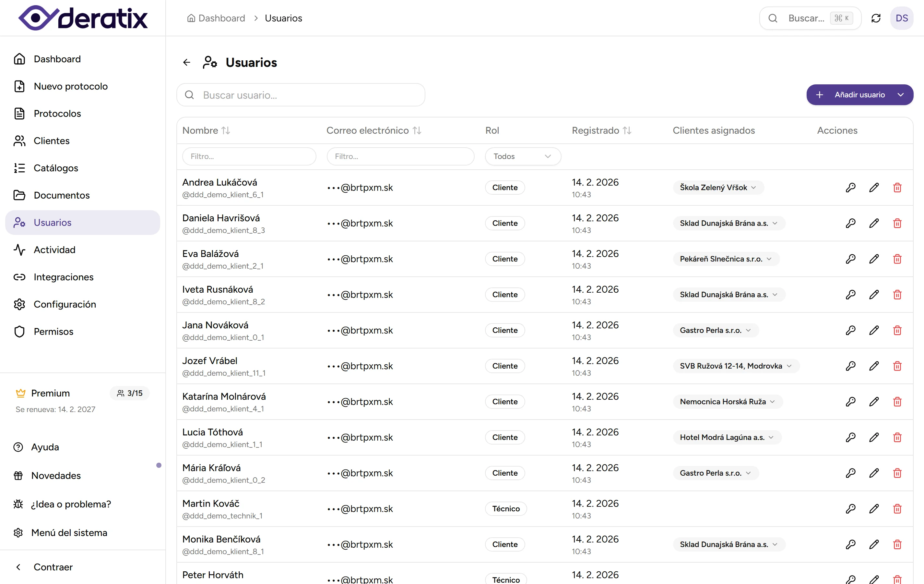The image size is (924, 584).
Task: Click the refresh icon in the top bar
Action: point(876,18)
